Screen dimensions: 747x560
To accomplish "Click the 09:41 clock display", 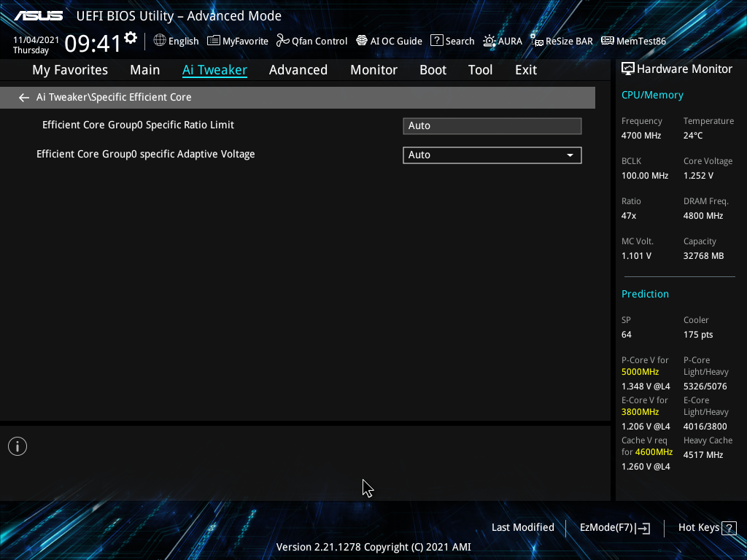I will click(x=93, y=43).
